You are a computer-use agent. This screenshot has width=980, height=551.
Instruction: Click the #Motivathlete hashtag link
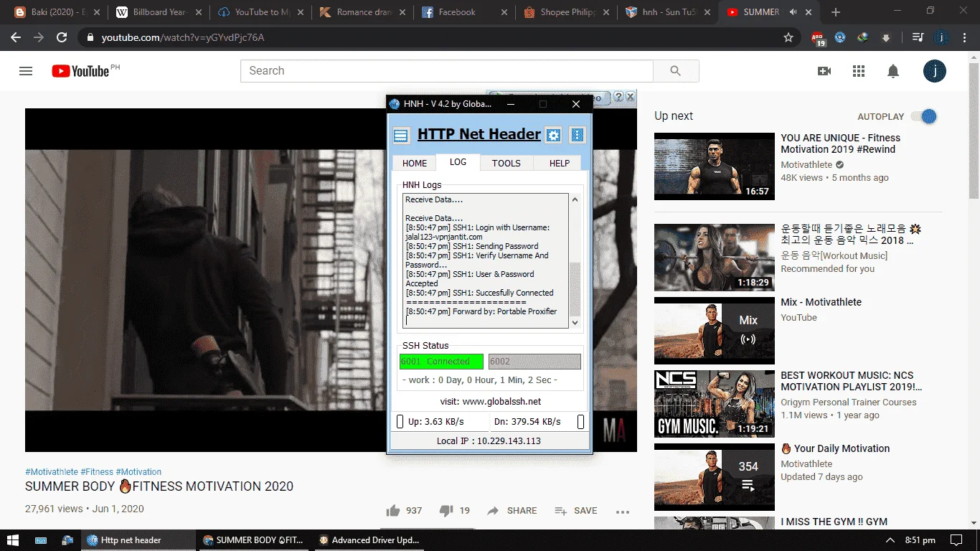pos(52,472)
